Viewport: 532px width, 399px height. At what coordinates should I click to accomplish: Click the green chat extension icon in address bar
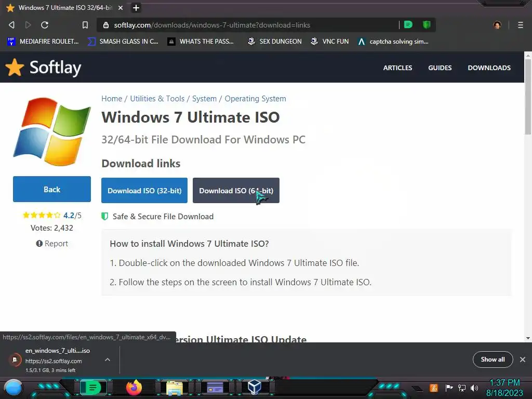pos(408,24)
